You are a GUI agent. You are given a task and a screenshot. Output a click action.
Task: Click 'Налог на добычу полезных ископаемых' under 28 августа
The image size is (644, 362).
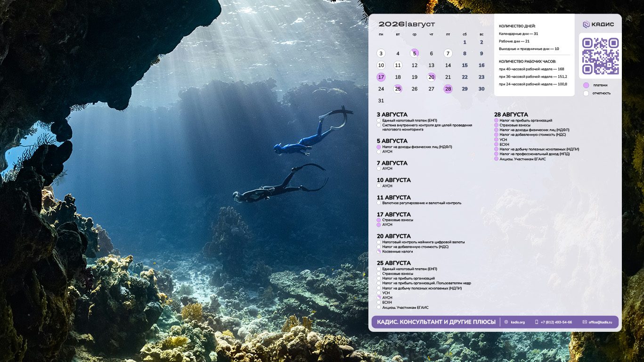(x=539, y=149)
